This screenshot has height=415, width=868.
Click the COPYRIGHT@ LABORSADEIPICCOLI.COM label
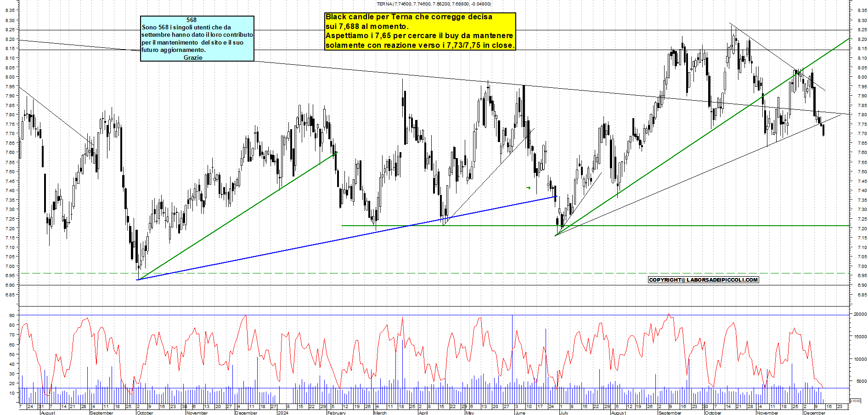(x=703, y=279)
